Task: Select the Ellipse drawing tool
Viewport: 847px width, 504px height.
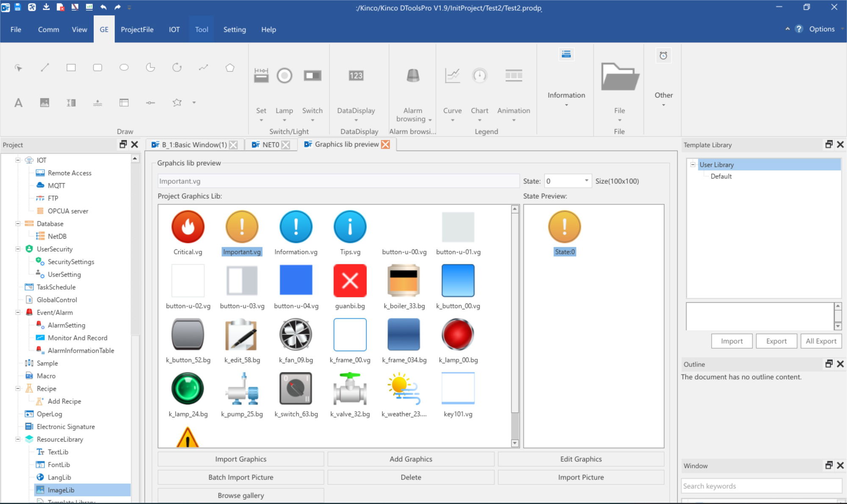Action: pyautogui.click(x=124, y=67)
